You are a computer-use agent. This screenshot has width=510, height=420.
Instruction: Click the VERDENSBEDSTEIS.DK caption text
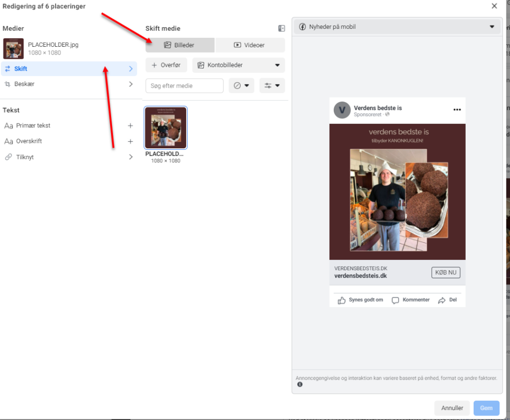361,269
